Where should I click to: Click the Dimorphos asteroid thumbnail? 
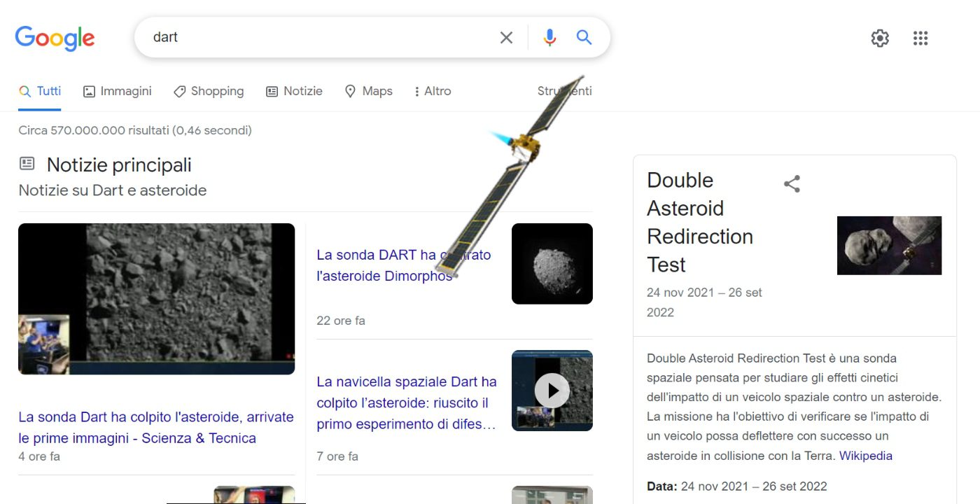(x=552, y=264)
